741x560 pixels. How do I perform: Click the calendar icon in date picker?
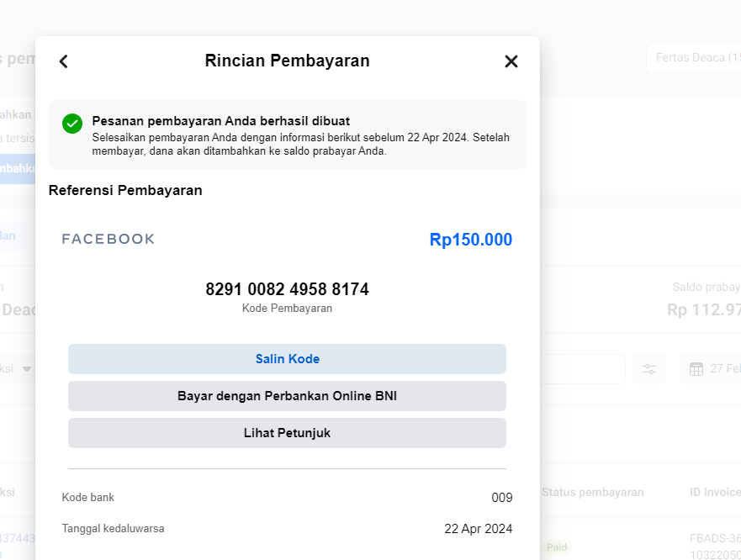point(696,369)
